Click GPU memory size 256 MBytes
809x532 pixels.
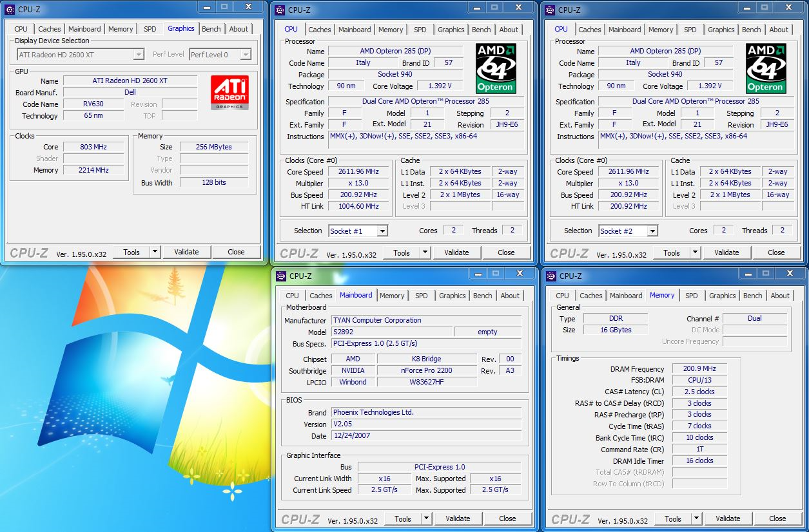click(x=215, y=147)
